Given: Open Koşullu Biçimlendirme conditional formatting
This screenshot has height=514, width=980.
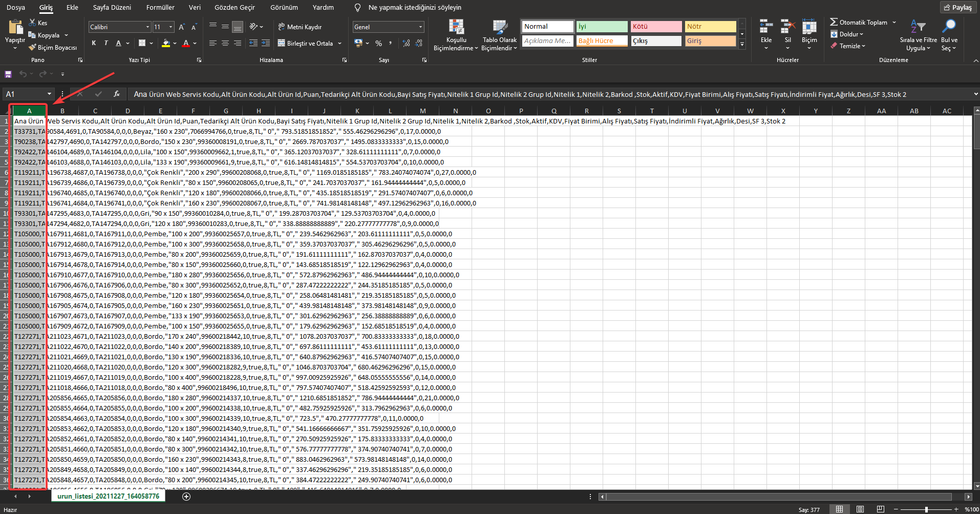Looking at the screenshot, I should 456,35.
